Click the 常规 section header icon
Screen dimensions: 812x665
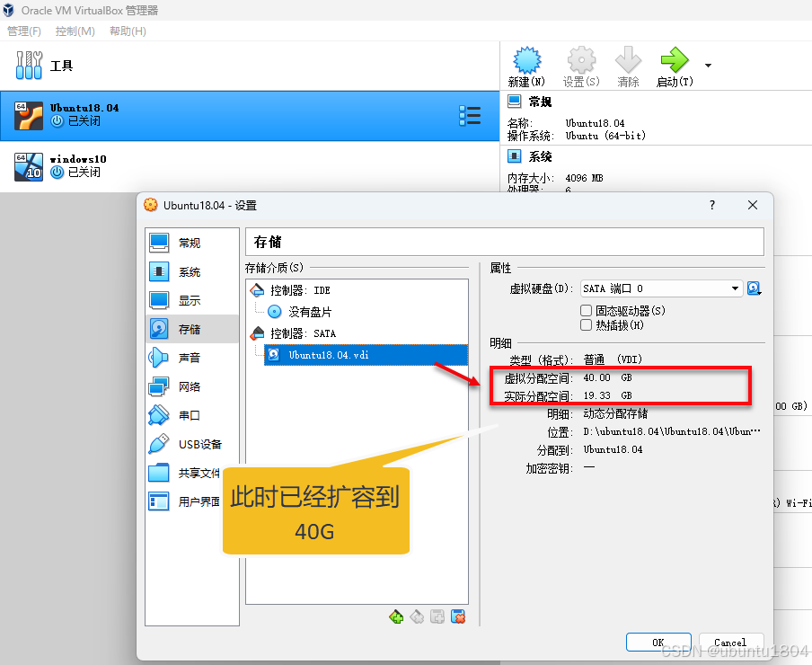(514, 102)
